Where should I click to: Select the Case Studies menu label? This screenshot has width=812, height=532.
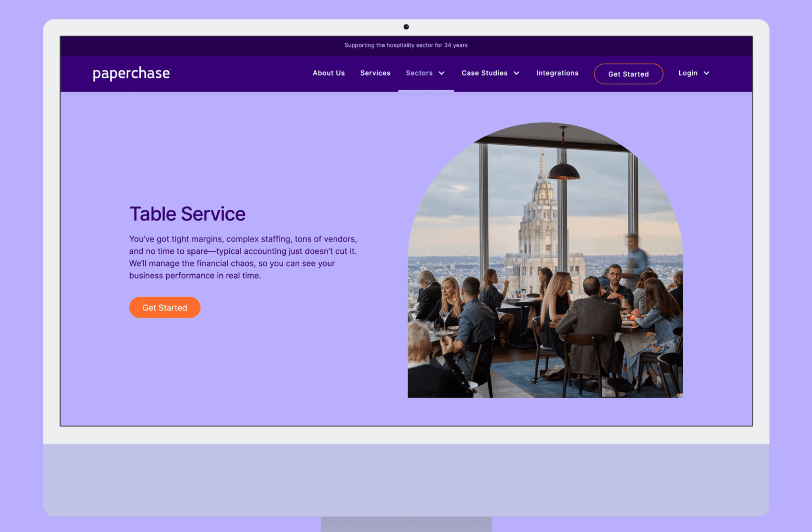click(x=484, y=73)
